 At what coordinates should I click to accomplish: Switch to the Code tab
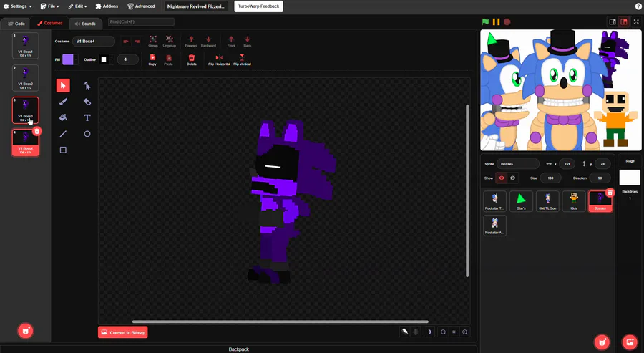[16, 24]
